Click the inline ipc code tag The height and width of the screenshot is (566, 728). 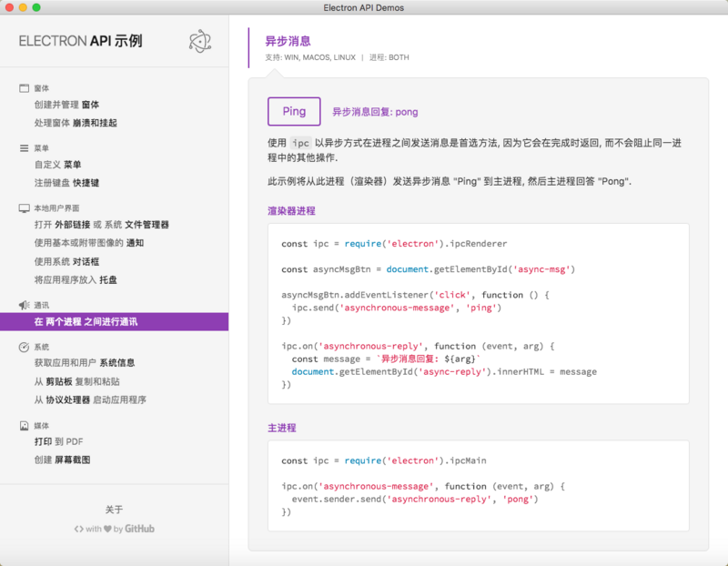pos(300,143)
